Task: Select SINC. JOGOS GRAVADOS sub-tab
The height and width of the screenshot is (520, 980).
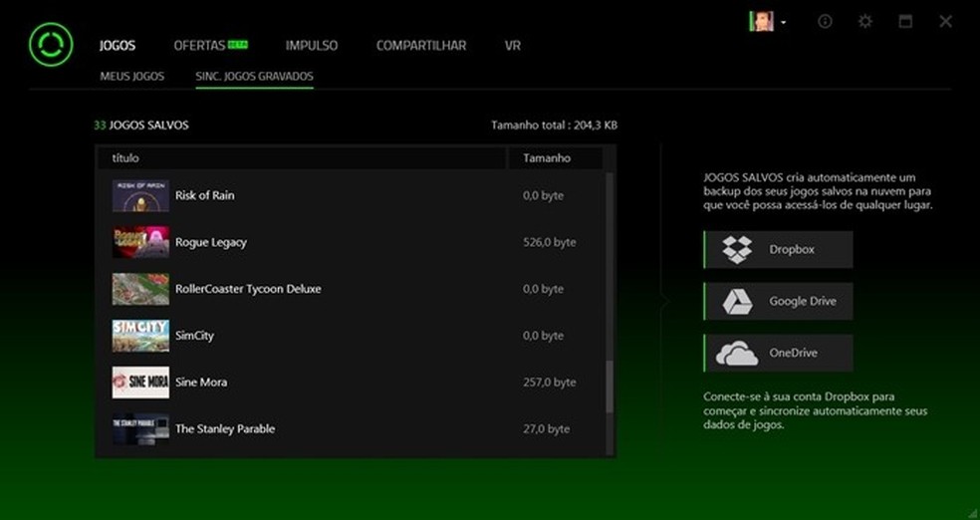Action: point(254,77)
